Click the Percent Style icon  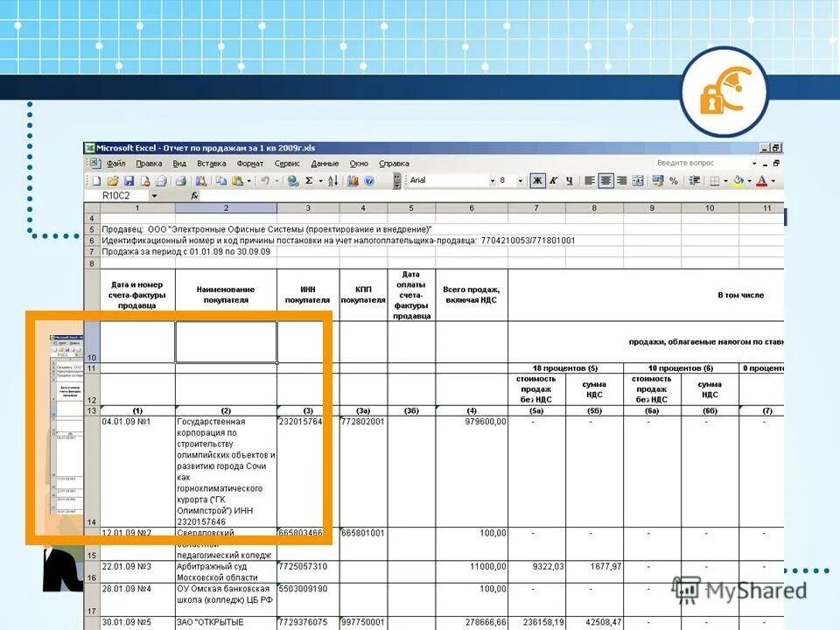click(674, 180)
